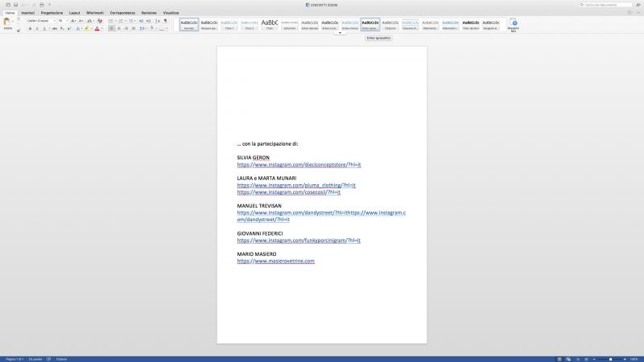Decrease font size with smaller A icon

click(81, 21)
